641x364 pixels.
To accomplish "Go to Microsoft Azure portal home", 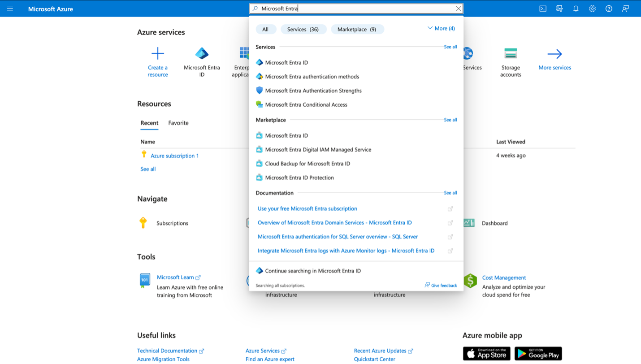I will click(x=51, y=9).
